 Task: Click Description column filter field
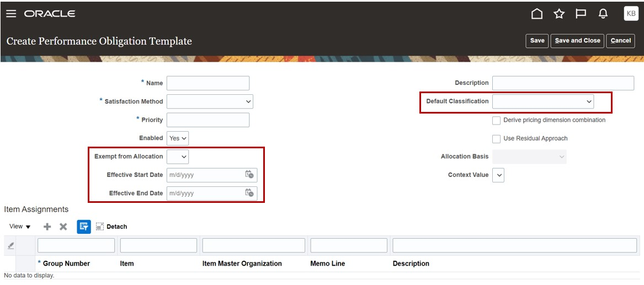(x=515, y=245)
